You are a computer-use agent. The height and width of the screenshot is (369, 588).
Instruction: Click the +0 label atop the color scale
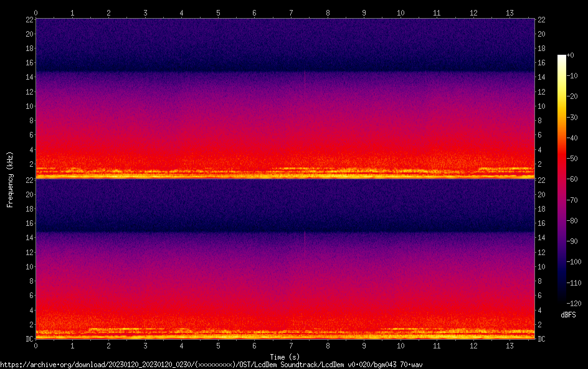[570, 55]
